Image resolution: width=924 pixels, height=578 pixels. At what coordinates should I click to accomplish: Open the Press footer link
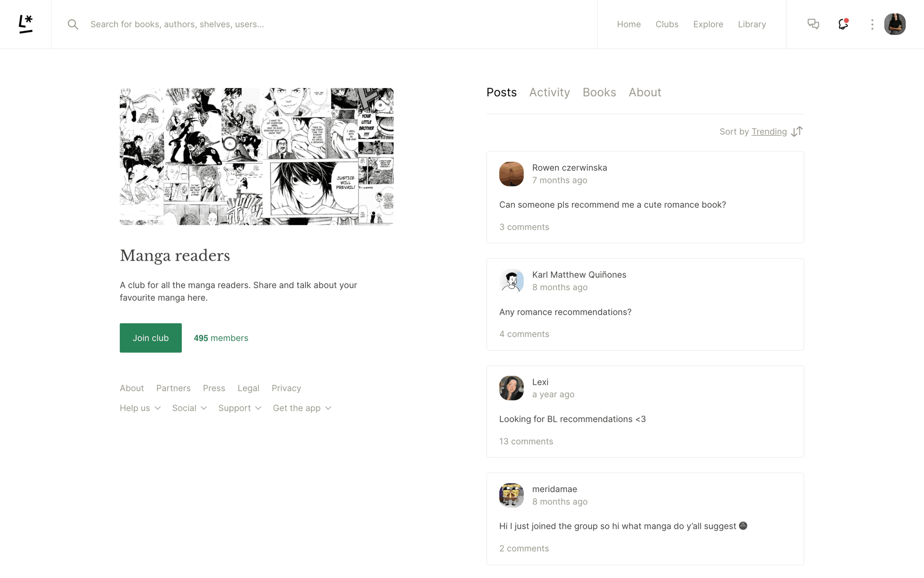(214, 388)
